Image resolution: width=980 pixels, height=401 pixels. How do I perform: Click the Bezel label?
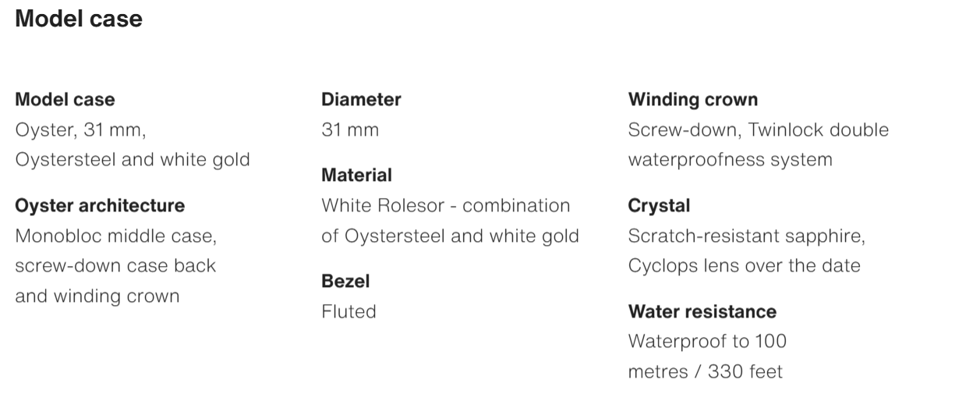345,281
